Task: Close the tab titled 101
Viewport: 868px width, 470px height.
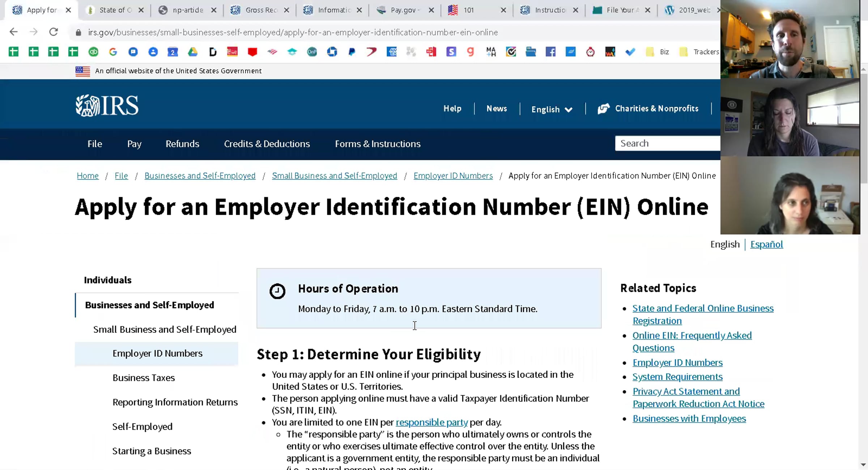Action: 503,10
